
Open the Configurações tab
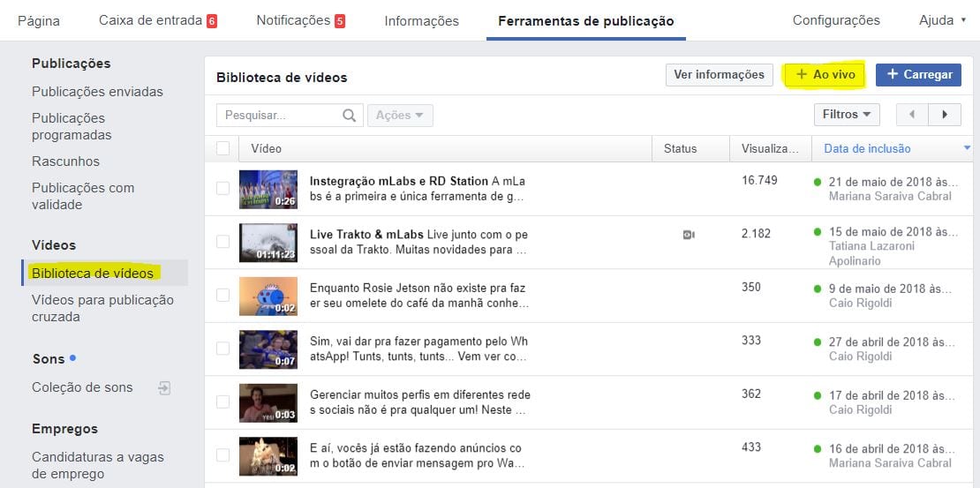click(835, 20)
